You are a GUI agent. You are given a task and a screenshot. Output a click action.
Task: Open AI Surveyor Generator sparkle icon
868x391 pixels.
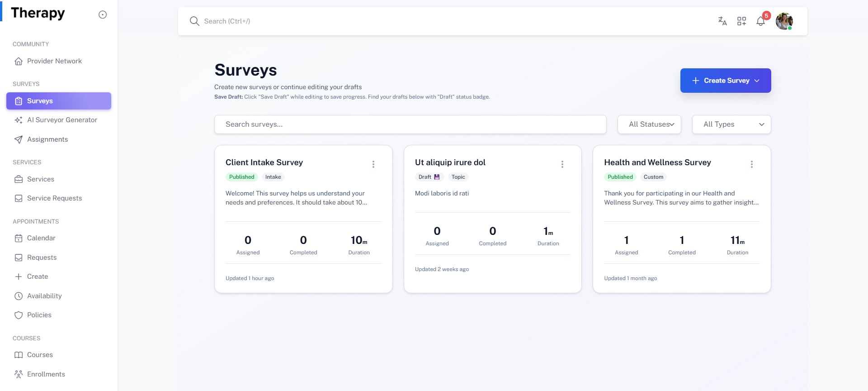coord(19,120)
